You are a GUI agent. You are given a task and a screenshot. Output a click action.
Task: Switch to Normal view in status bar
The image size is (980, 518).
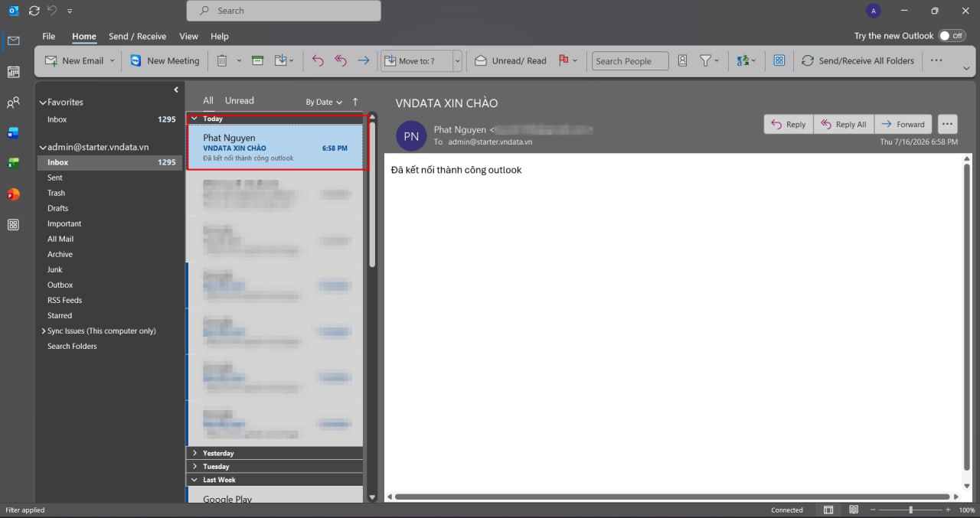(x=828, y=510)
